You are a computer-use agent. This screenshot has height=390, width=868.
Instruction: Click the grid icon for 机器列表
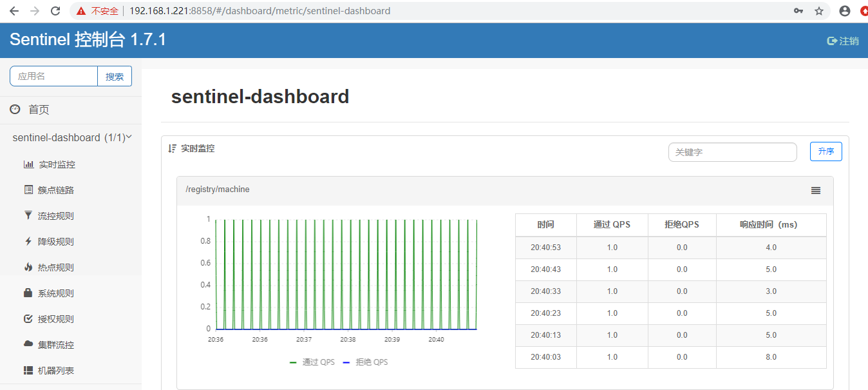click(28, 371)
